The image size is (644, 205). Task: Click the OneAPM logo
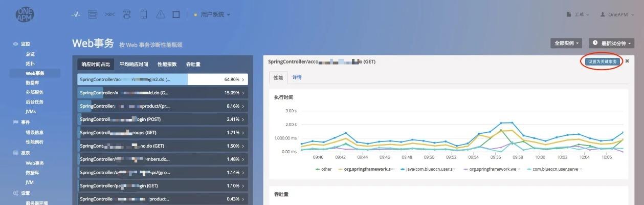coord(25,13)
